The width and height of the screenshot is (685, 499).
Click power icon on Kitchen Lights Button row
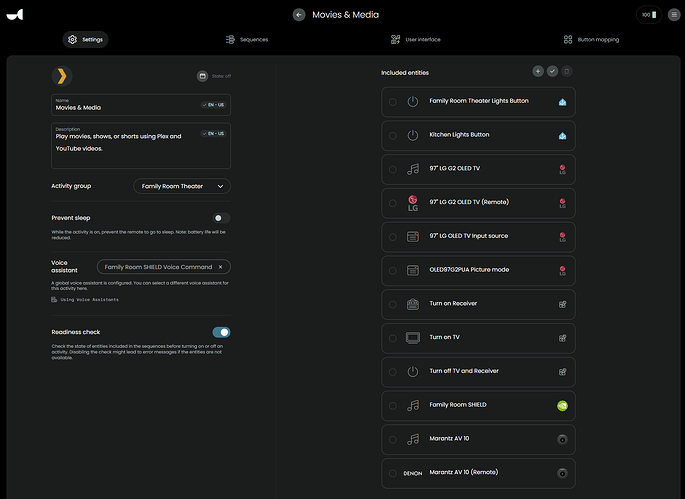413,135
